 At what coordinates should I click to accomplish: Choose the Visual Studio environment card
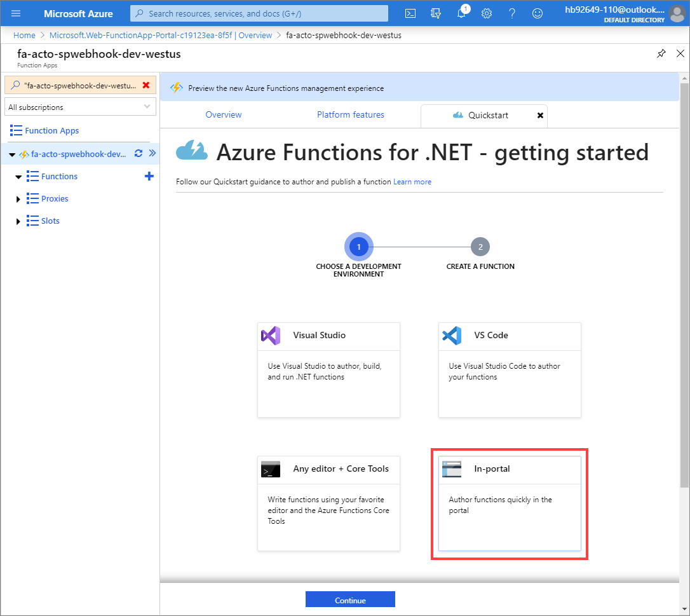[x=328, y=370]
